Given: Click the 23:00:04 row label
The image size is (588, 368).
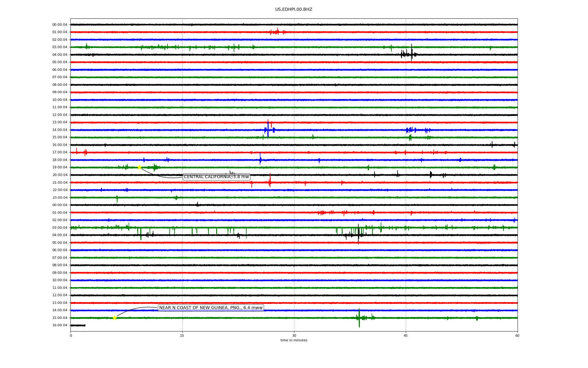Looking at the screenshot, I should (60, 198).
